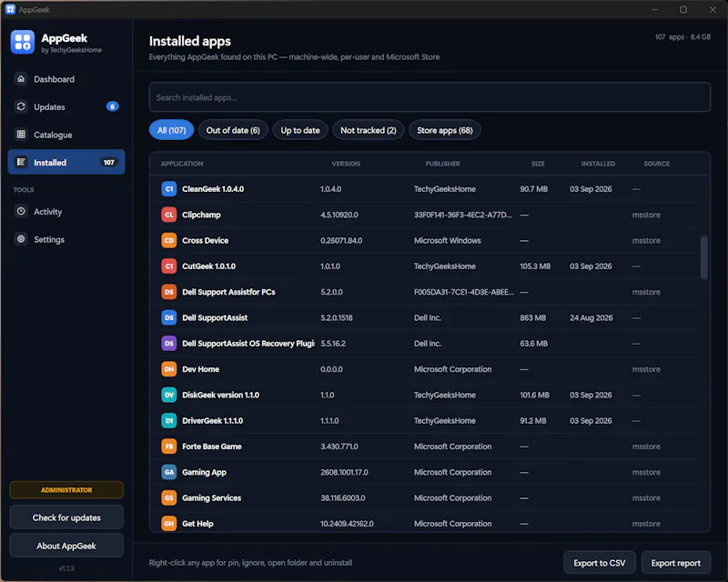728x582 pixels.
Task: Select the Cross Device row name
Action: pyautogui.click(x=206, y=240)
